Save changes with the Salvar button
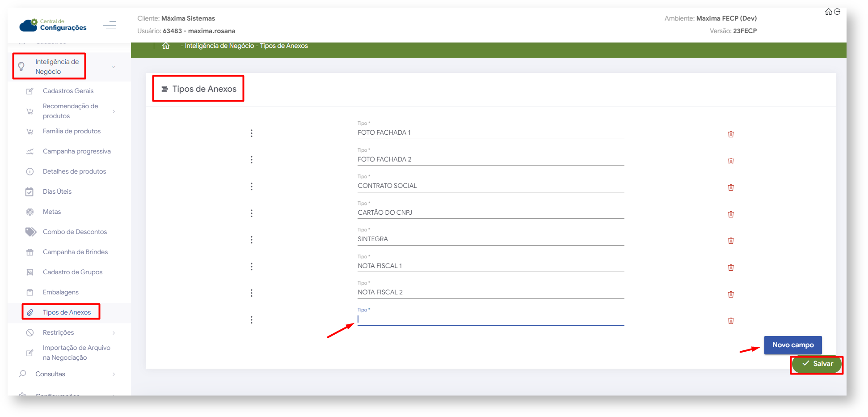This screenshot has height=417, width=868. [817, 364]
